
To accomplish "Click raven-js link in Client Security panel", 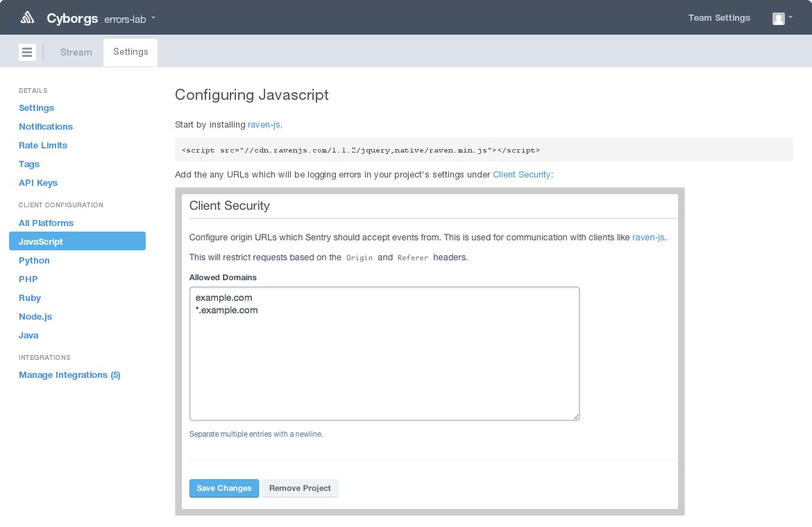I will coord(648,237).
